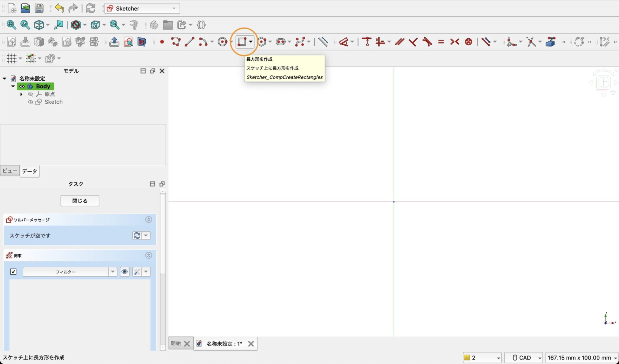Click the 閉じる button

pos(80,201)
